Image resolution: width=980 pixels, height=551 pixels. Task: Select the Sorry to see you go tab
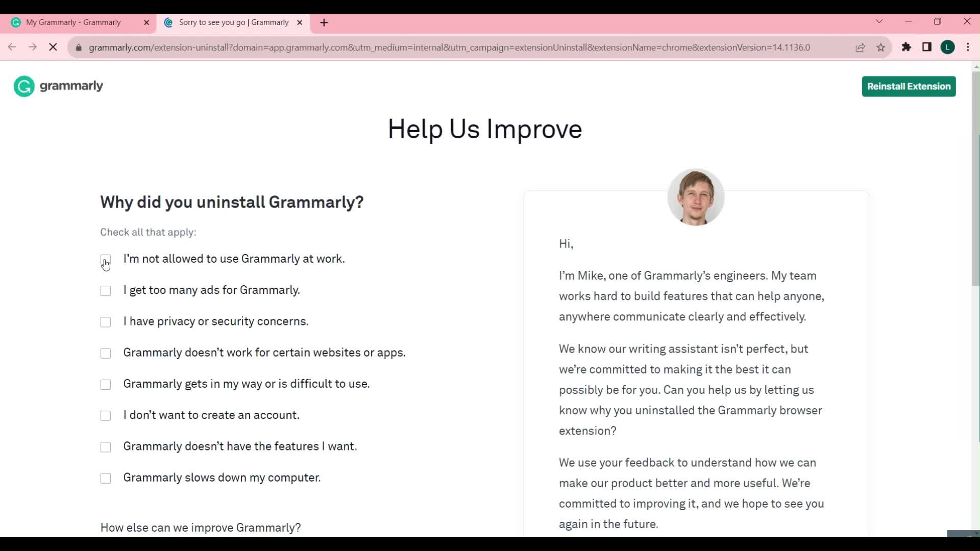(233, 22)
